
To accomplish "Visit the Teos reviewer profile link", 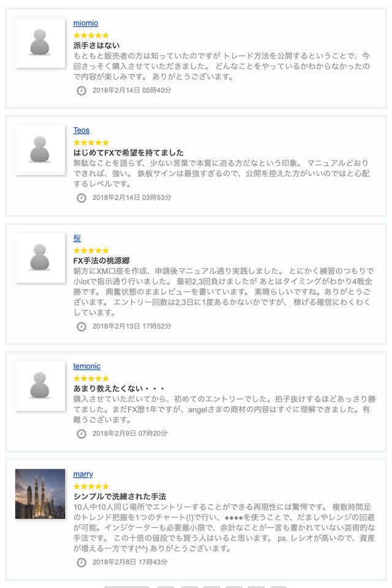I will pyautogui.click(x=81, y=130).
